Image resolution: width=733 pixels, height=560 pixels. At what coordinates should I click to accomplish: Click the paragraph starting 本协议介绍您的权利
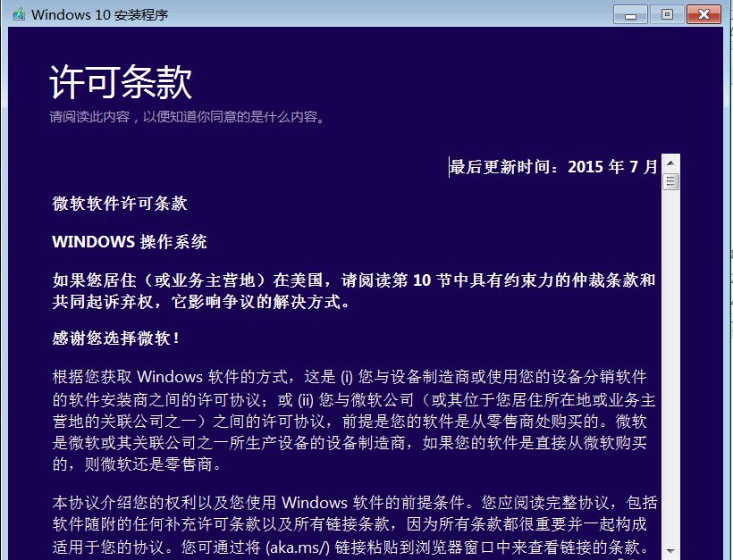[x=354, y=524]
